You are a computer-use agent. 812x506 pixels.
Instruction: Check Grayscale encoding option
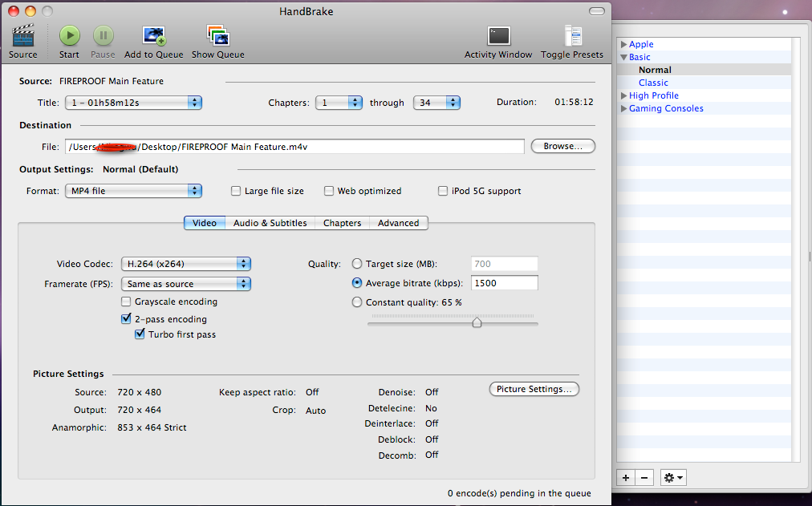[x=126, y=302]
